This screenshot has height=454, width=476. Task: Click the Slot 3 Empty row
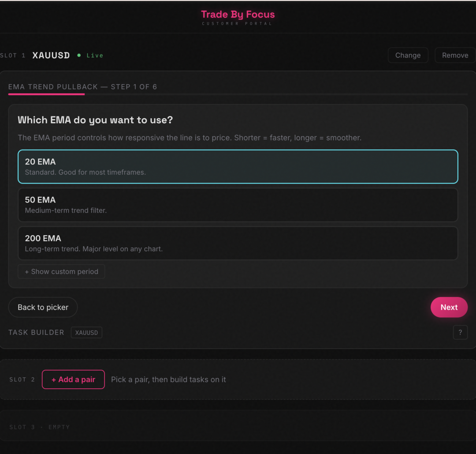pyautogui.click(x=238, y=425)
